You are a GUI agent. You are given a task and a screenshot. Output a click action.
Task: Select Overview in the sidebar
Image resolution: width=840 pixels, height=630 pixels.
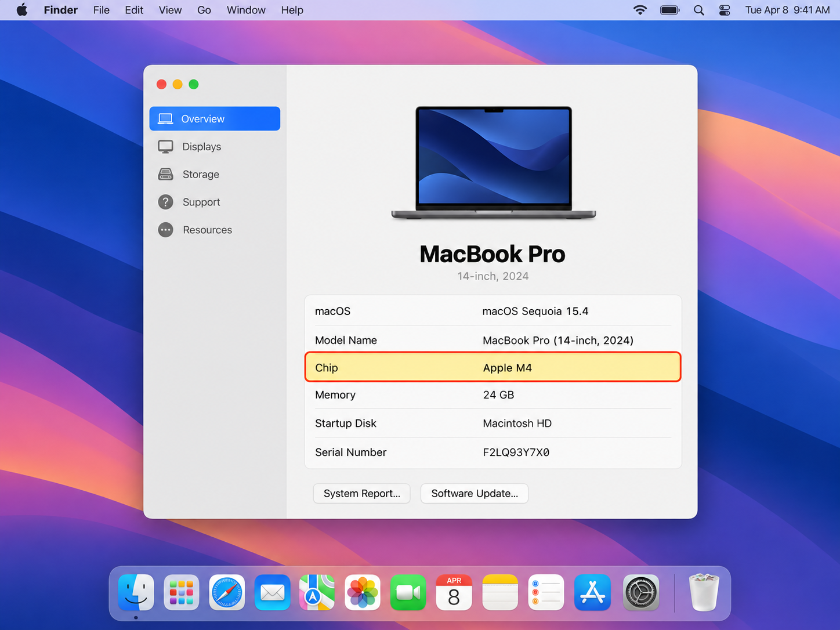(215, 118)
